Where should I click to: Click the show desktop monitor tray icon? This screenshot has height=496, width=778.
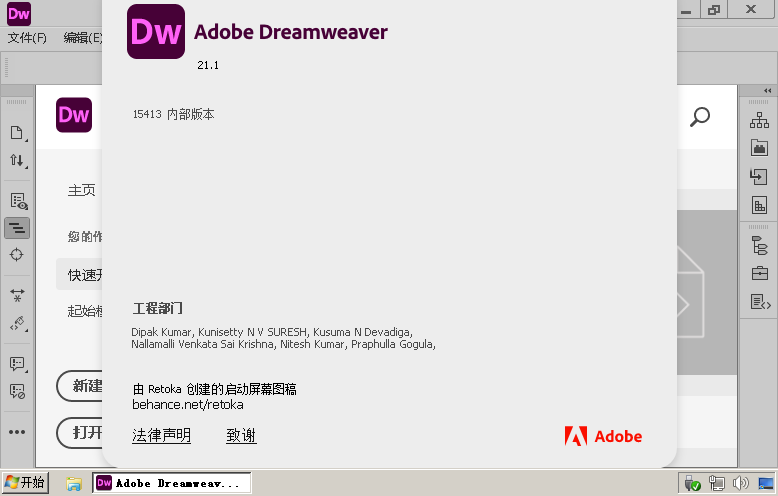(766, 483)
